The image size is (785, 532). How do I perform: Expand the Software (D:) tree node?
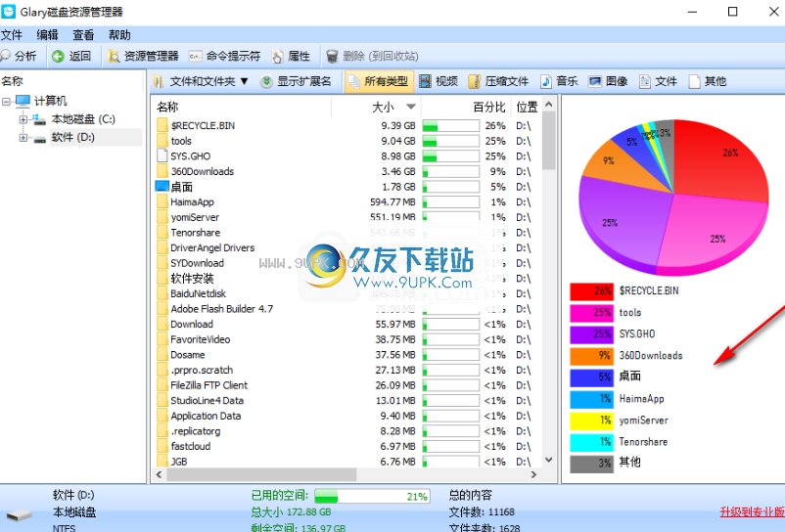click(23, 138)
